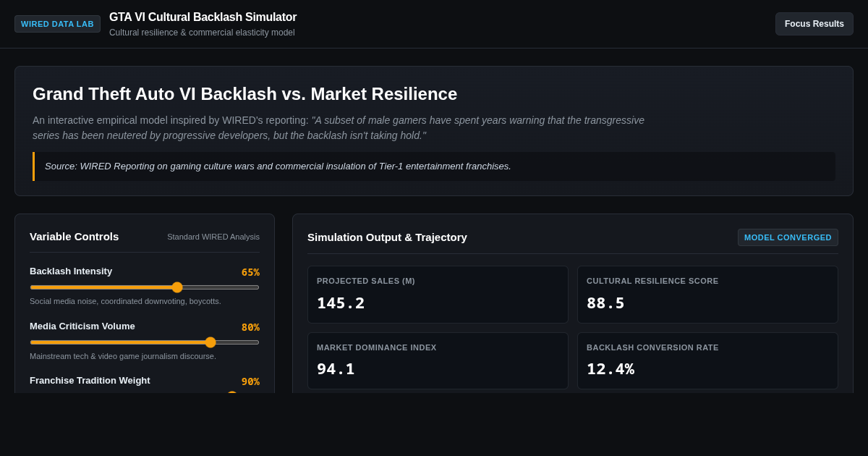Click the Media Criticism Volume label
868x456 pixels.
(82, 326)
